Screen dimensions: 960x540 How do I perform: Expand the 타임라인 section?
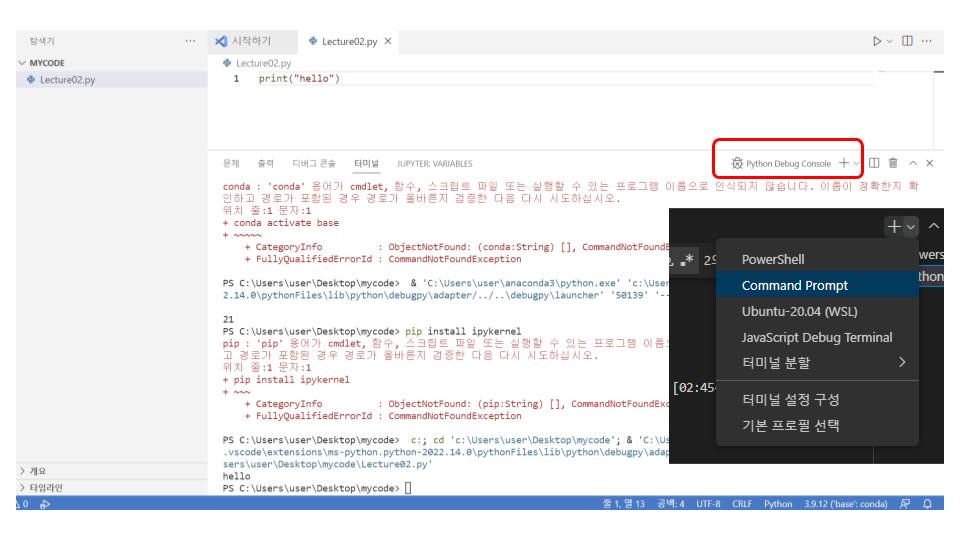(x=41, y=487)
